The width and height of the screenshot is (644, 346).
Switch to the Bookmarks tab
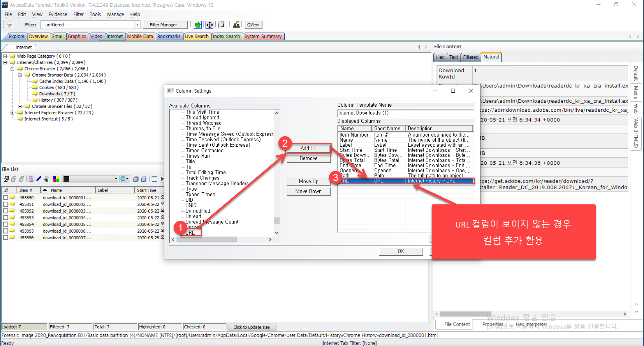coord(169,37)
